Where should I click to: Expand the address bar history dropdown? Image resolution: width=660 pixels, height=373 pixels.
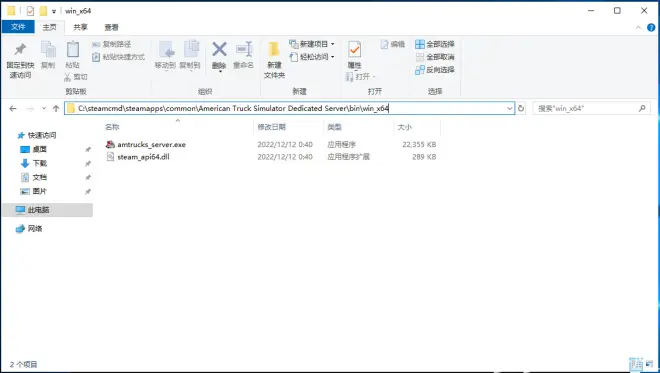click(510, 109)
